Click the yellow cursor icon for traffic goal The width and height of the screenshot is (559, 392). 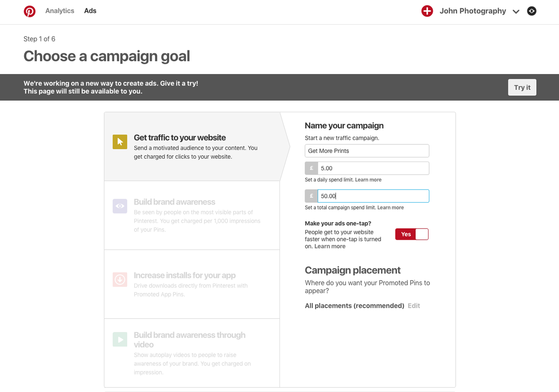click(120, 142)
